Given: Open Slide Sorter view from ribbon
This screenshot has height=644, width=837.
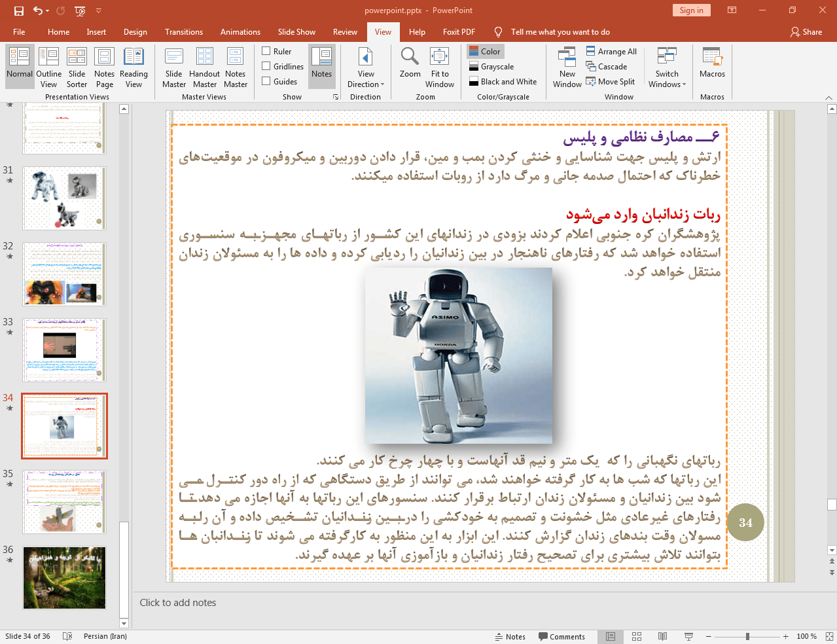Looking at the screenshot, I should click(x=77, y=67).
